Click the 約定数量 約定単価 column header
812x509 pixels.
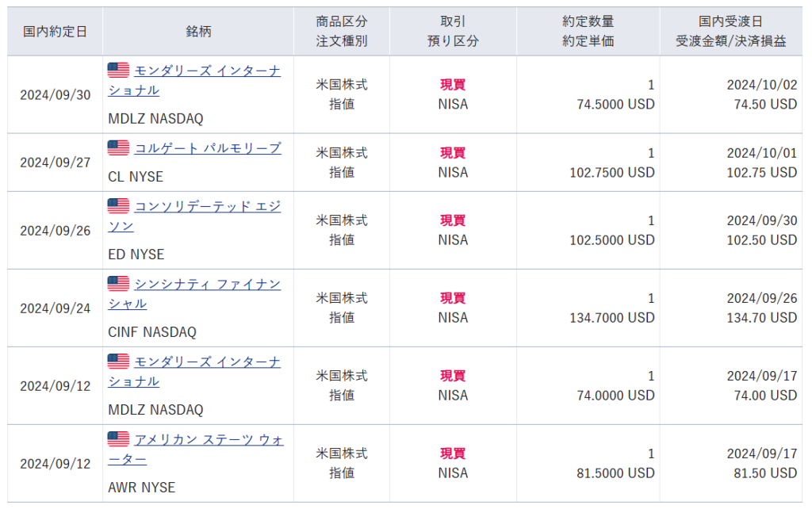588,32
